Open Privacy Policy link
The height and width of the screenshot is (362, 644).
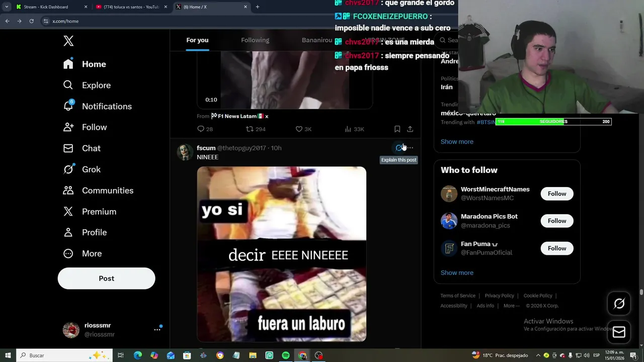[500, 296]
